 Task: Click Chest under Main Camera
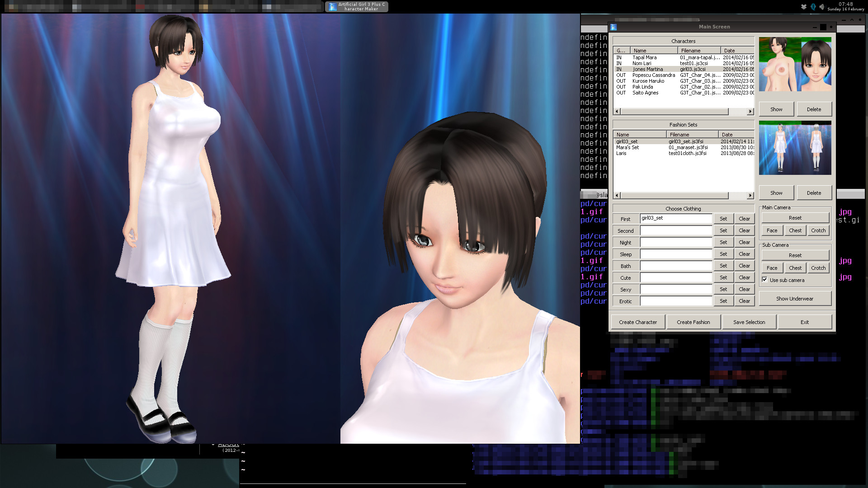[795, 230]
